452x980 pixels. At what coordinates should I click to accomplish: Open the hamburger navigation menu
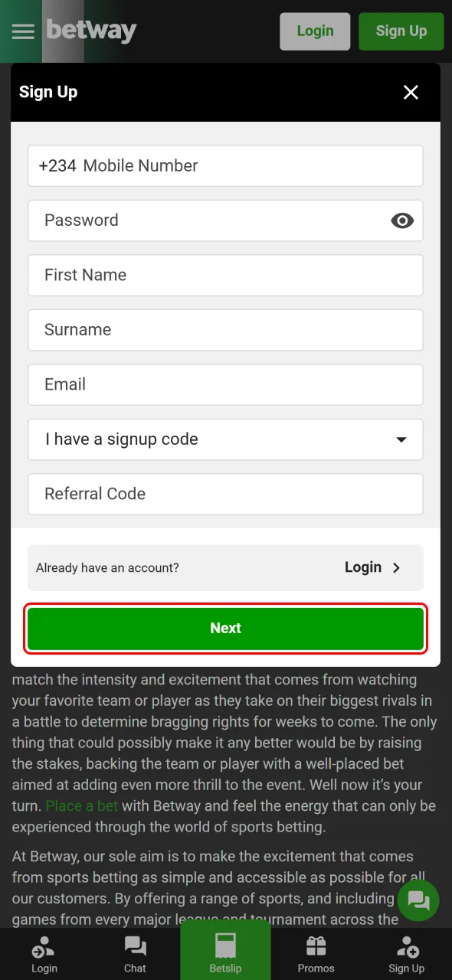[x=22, y=31]
